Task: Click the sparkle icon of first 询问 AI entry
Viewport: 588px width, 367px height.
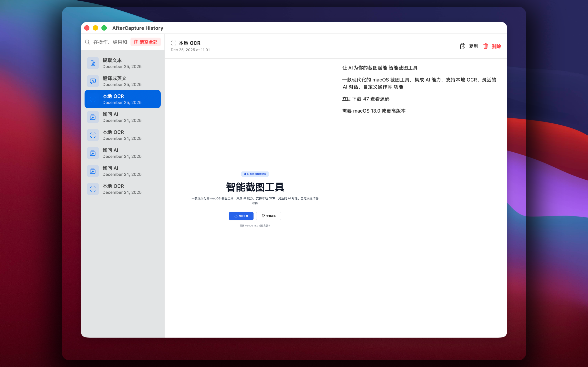Action: point(93,117)
